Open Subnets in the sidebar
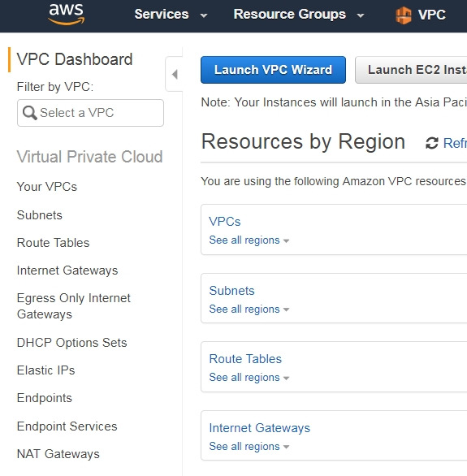467x476 pixels. pos(40,215)
